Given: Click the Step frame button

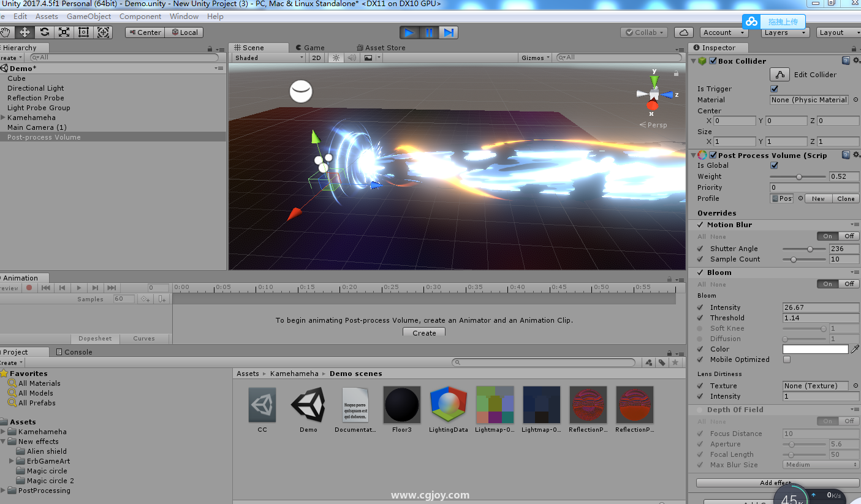Looking at the screenshot, I should pos(449,32).
